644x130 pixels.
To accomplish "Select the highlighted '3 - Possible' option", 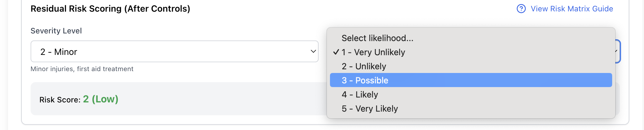I will [x=365, y=80].
